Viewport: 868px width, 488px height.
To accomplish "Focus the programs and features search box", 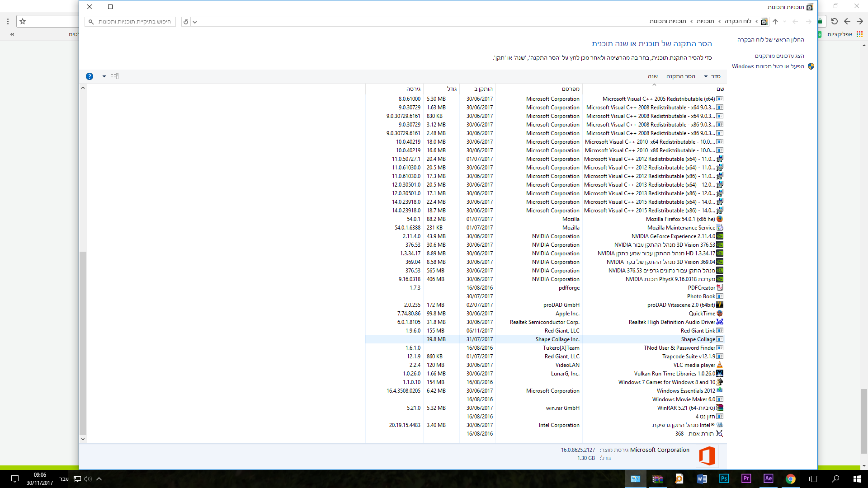I will point(130,22).
